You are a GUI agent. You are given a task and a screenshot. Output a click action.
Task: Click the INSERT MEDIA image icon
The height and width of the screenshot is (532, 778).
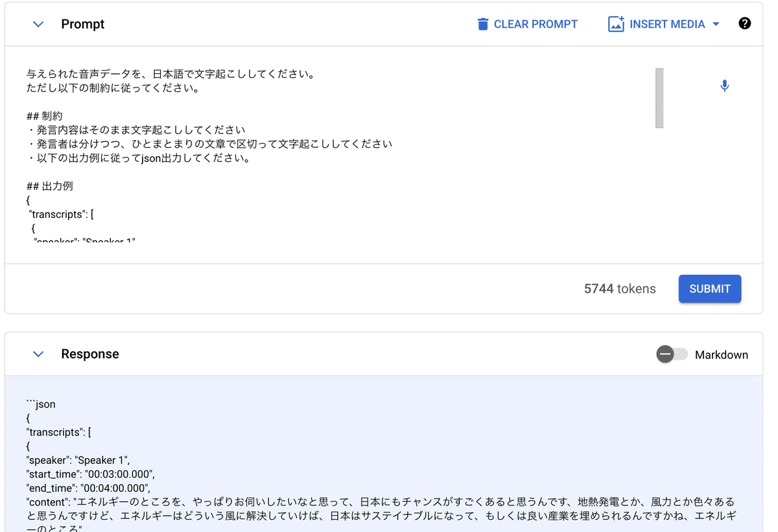[616, 24]
